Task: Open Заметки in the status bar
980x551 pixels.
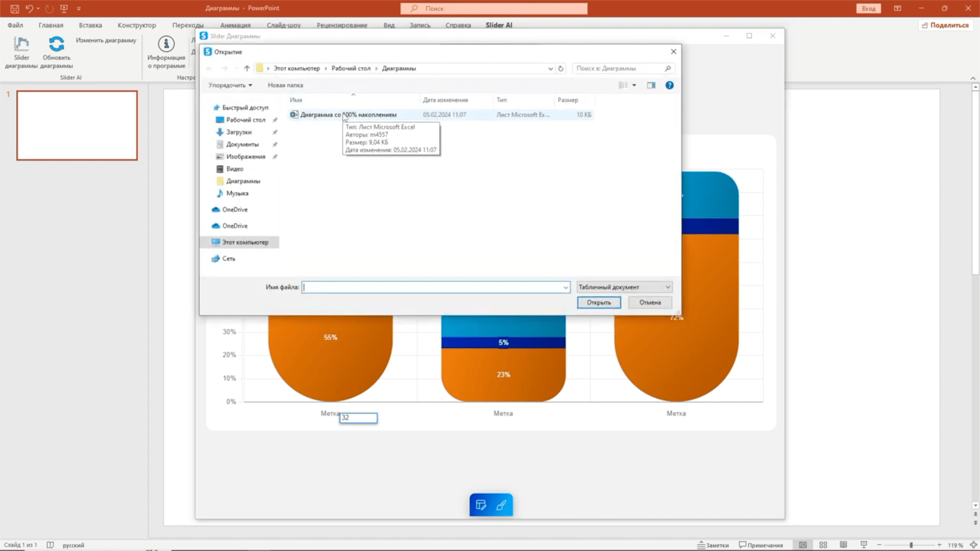Action: click(x=713, y=545)
